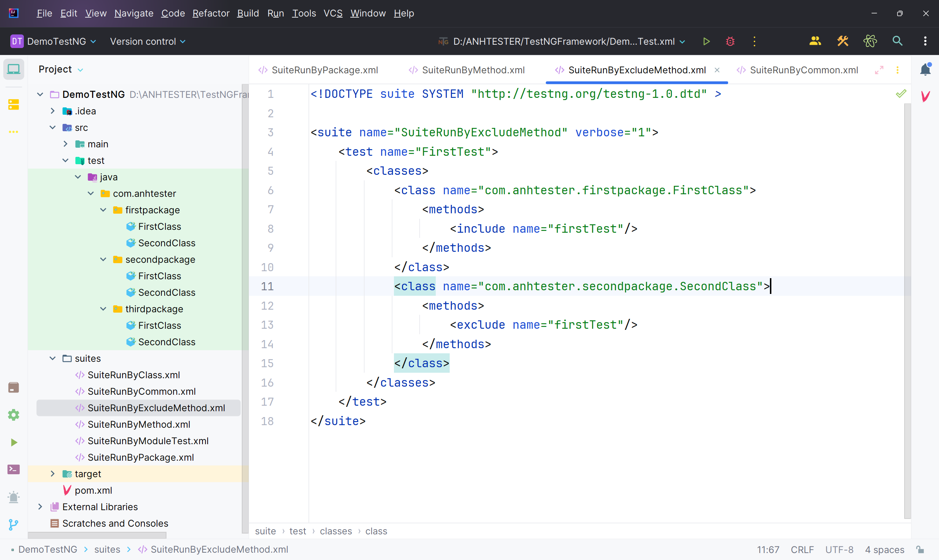
Task: Open run configuration dropdown
Action: click(562, 41)
